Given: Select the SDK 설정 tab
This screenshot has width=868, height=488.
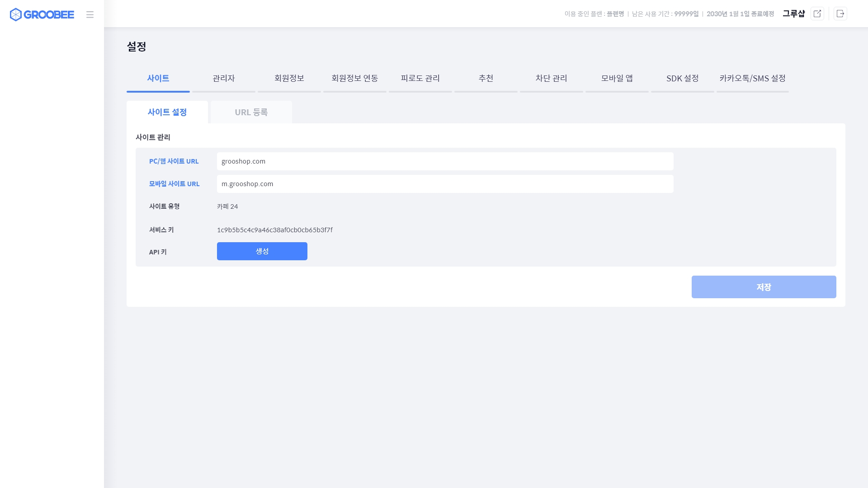Looking at the screenshot, I should (683, 78).
